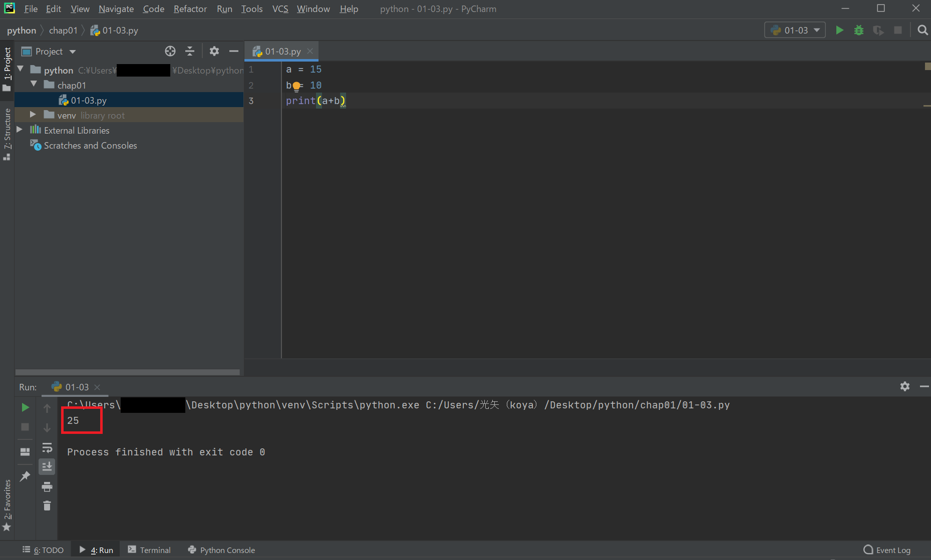Image resolution: width=931 pixels, height=560 pixels.
Task: Toggle scroll to end in Run console
Action: tap(47, 466)
